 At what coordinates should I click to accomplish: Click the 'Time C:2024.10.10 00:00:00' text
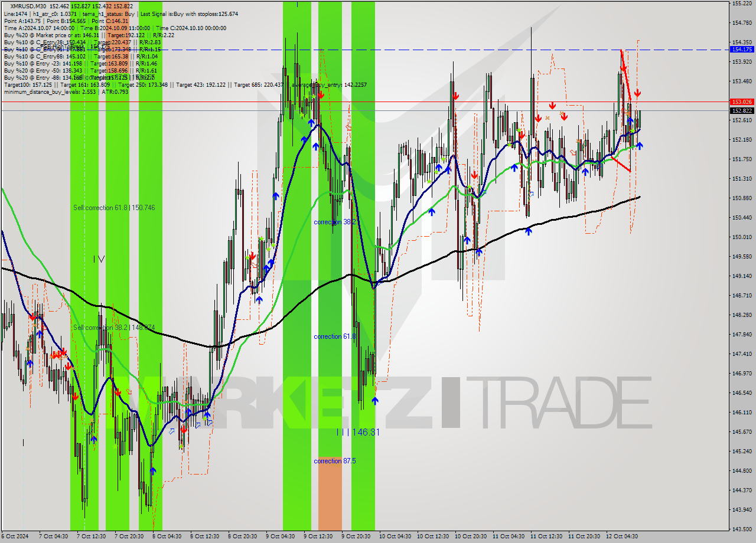pos(191,28)
